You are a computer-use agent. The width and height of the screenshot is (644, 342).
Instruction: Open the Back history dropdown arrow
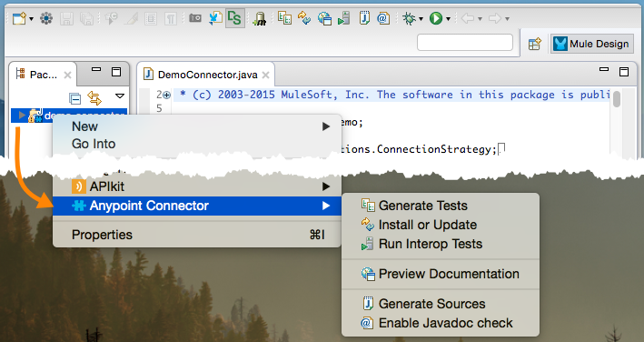[480, 19]
